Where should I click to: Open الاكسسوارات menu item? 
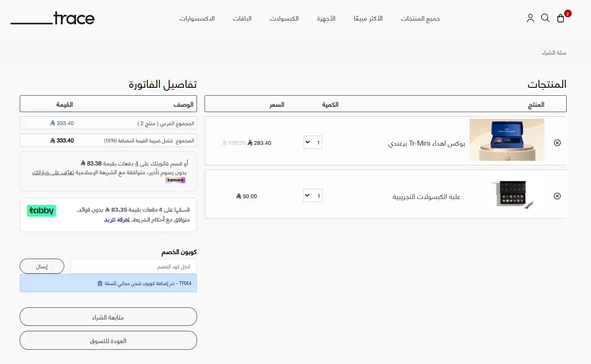tap(197, 18)
